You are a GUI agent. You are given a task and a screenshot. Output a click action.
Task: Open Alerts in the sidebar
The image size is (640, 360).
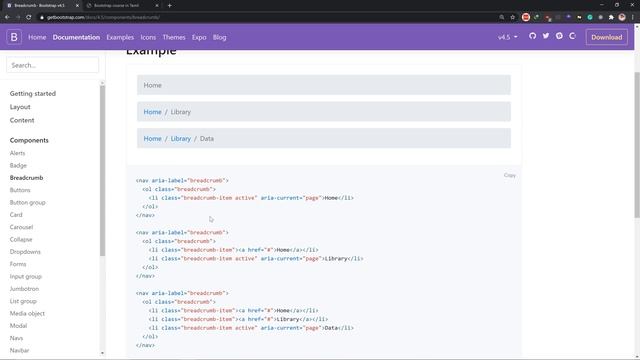(17, 153)
